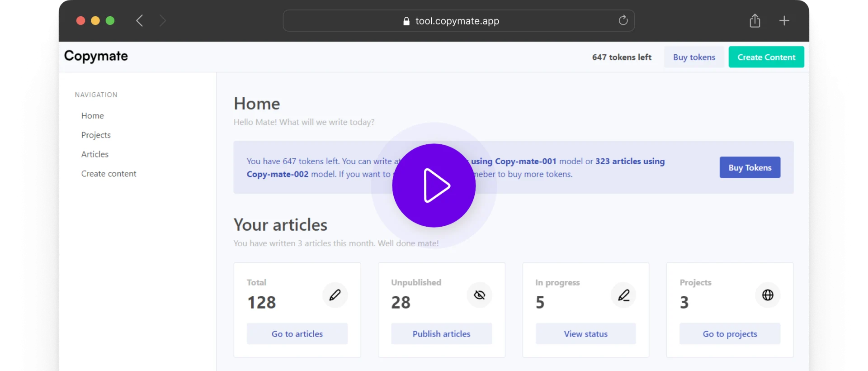Open Home in the navigation sidebar
Screen dimensions: 868x371
coord(93,116)
